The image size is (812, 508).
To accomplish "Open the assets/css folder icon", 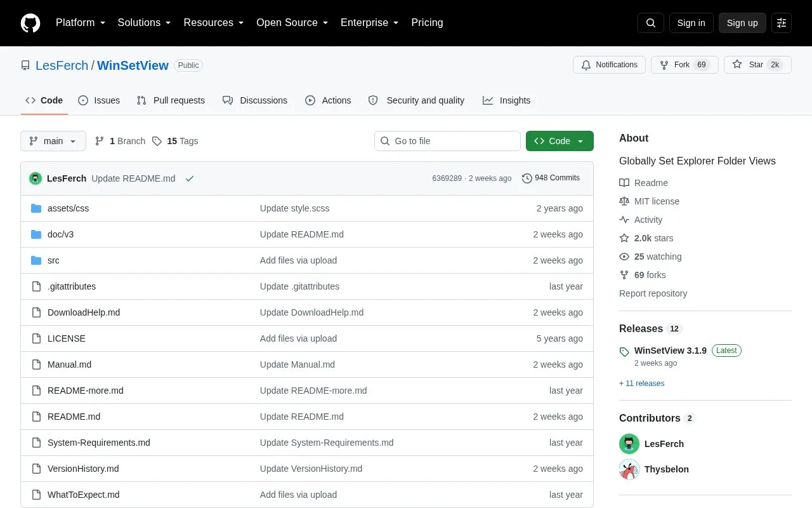I will pos(36,208).
